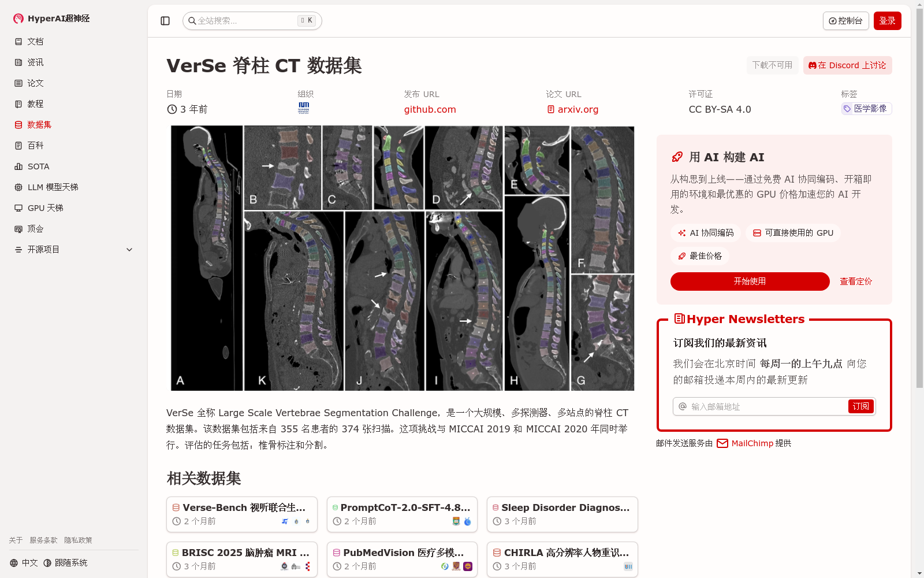Click the 开始使用 button
This screenshot has height=578, width=924.
pos(750,281)
